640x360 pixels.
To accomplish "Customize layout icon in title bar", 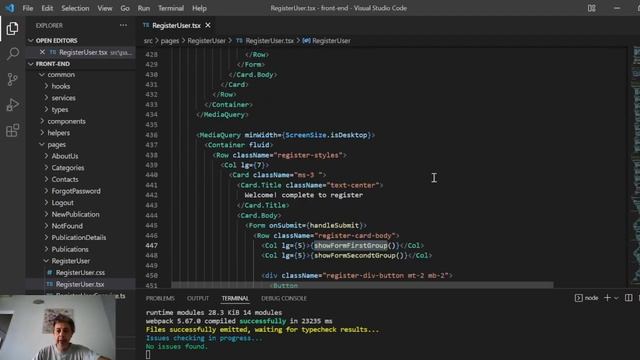I will [x=591, y=8].
